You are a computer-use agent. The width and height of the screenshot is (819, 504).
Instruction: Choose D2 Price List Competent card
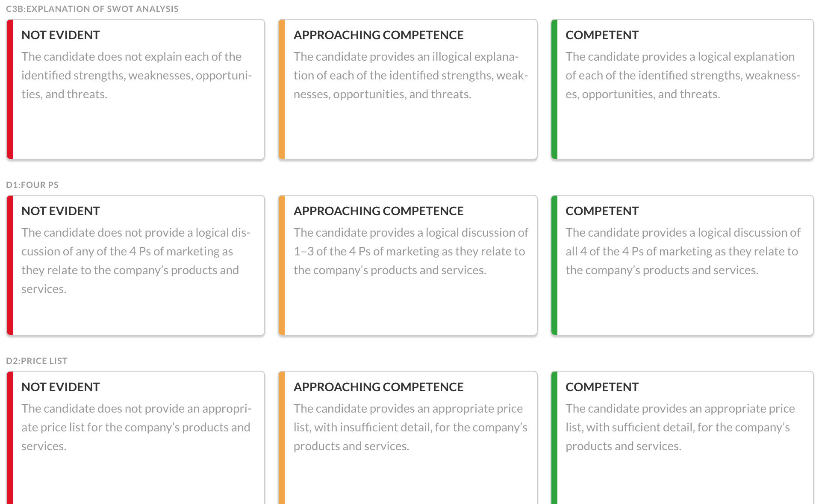click(682, 438)
